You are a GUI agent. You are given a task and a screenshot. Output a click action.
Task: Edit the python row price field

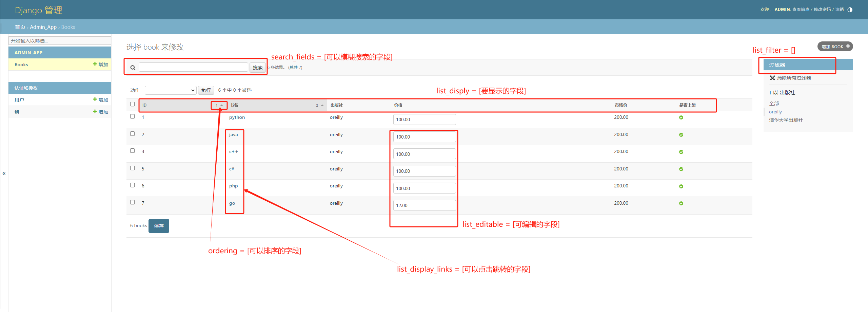pos(425,120)
